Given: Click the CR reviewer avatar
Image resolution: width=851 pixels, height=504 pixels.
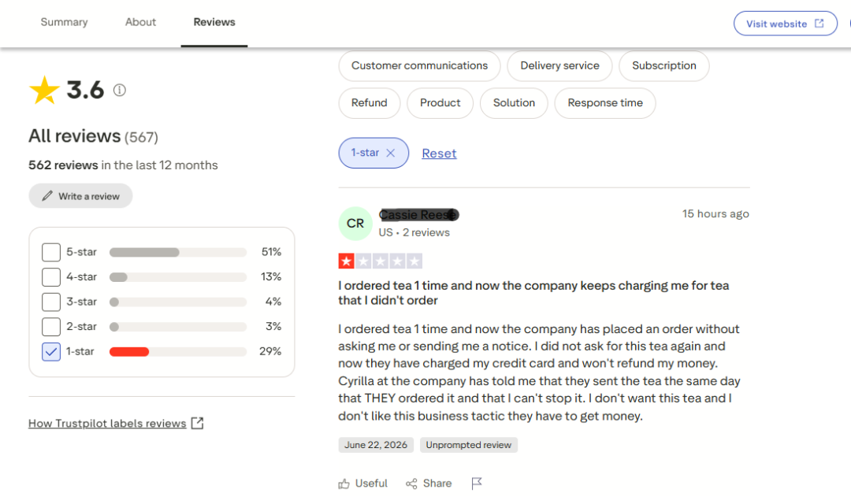Looking at the screenshot, I should click(355, 224).
